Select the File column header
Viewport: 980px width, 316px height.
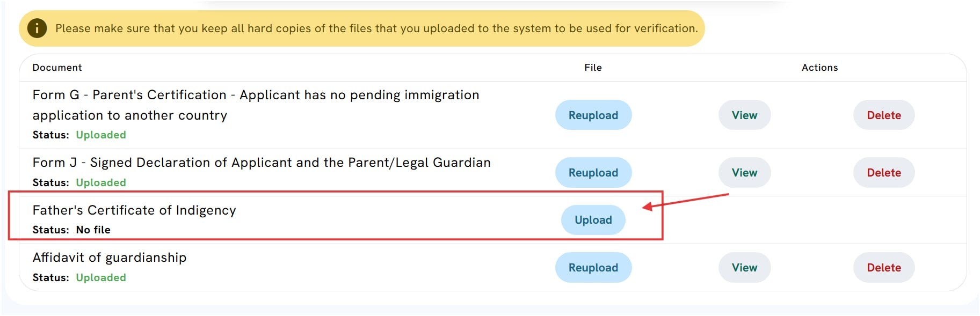click(x=593, y=68)
